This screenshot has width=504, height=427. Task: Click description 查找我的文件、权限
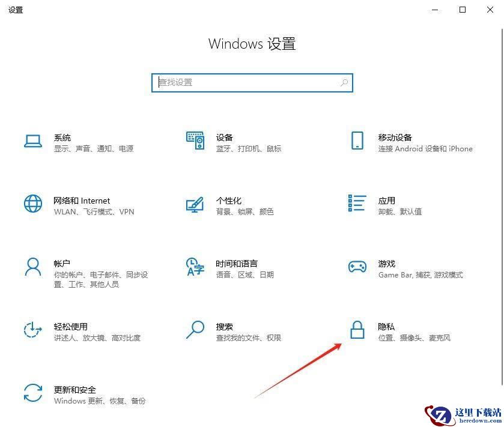(x=249, y=338)
